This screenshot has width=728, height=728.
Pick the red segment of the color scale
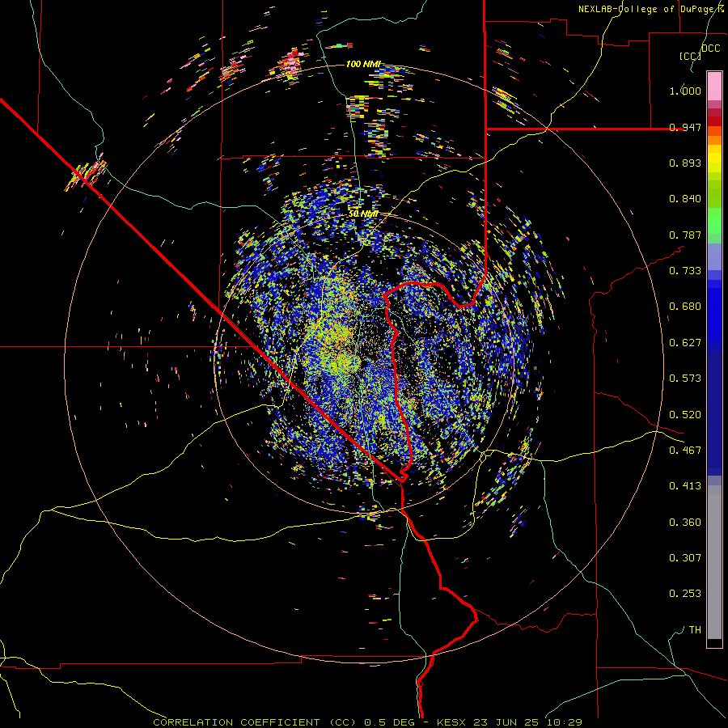tap(714, 121)
